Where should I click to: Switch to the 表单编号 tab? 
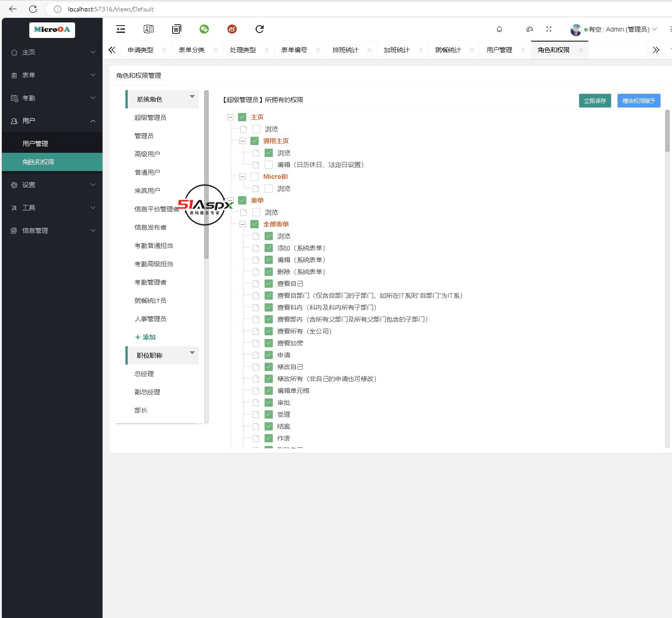[x=294, y=50]
